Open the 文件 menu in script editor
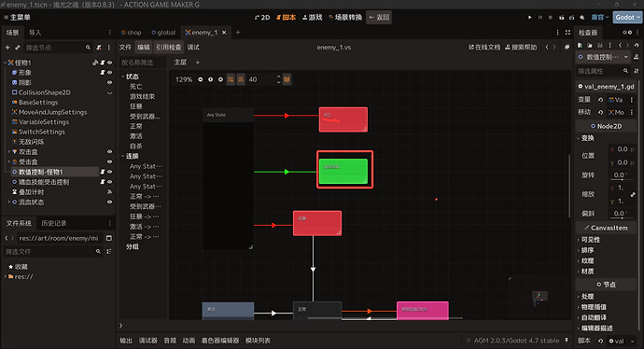 [x=125, y=48]
